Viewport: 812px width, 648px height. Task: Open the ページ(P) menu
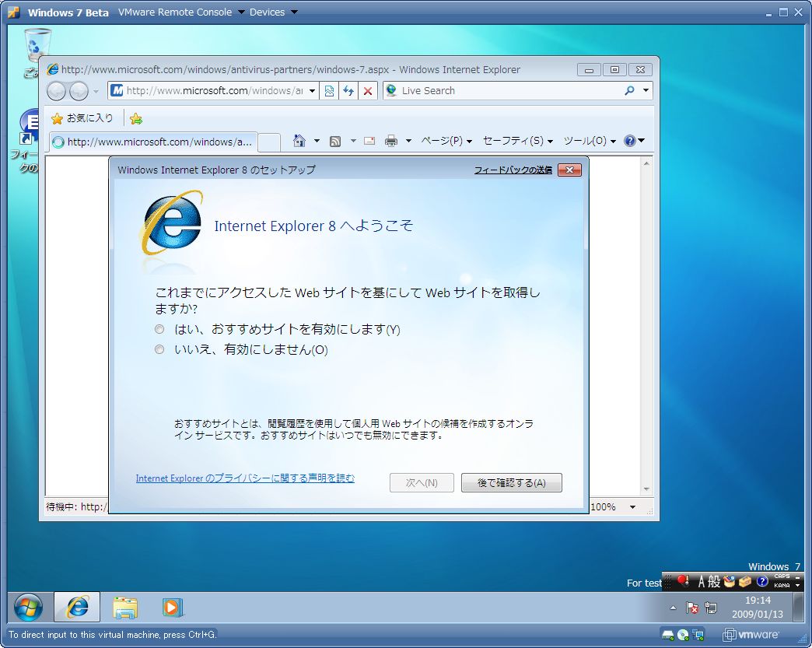pos(446,141)
